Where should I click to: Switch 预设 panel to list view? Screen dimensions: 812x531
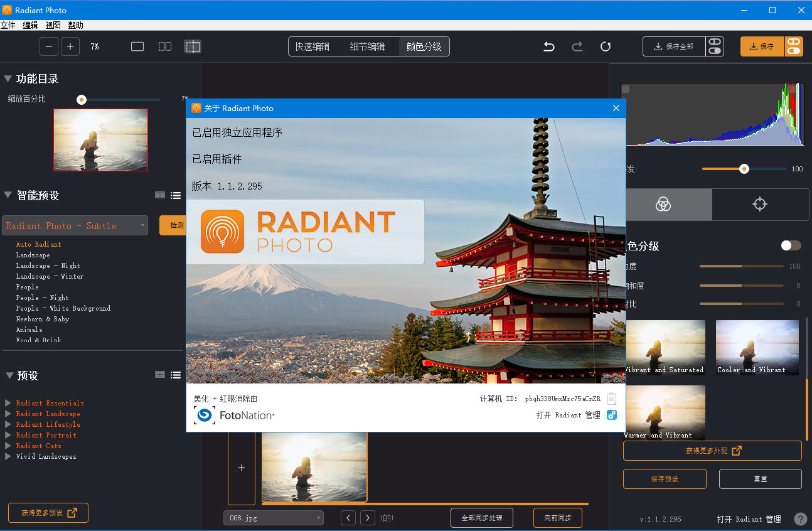[x=176, y=375]
